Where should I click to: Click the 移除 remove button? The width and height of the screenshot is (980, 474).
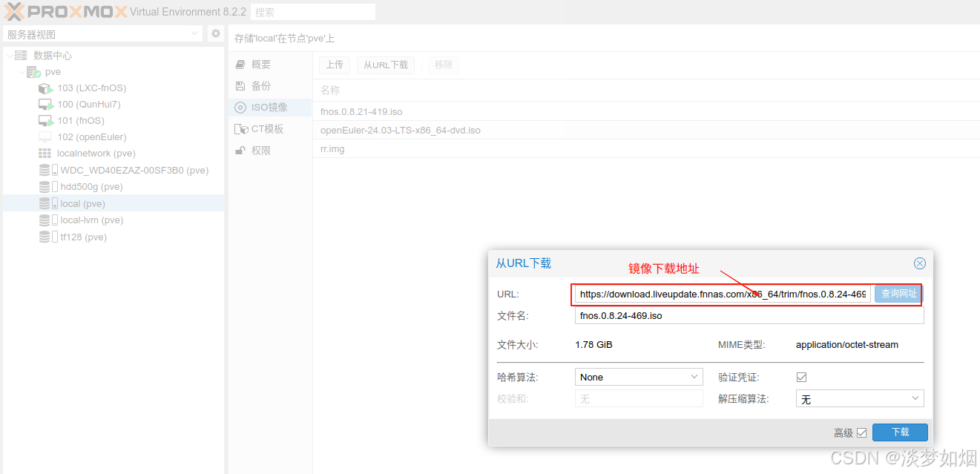444,65
